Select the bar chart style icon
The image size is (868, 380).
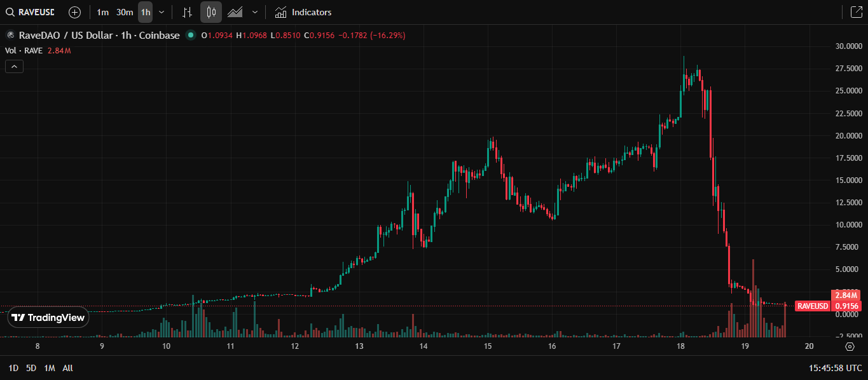(x=187, y=12)
